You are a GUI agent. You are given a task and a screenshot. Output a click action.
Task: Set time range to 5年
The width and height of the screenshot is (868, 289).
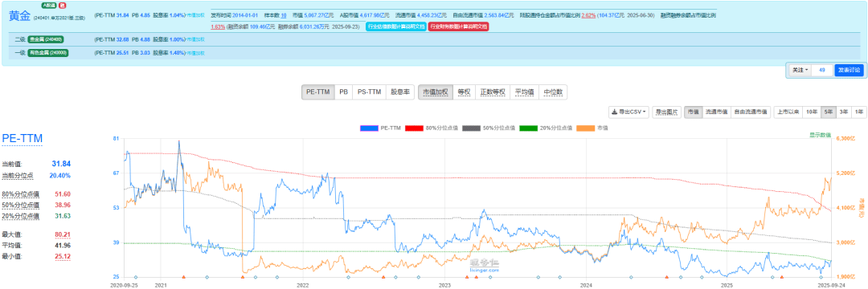829,112
